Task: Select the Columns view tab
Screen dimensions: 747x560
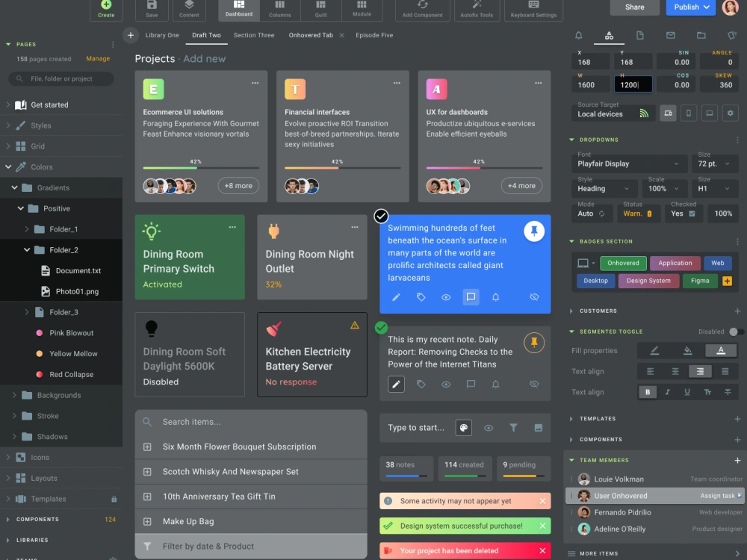Action: coord(280,10)
